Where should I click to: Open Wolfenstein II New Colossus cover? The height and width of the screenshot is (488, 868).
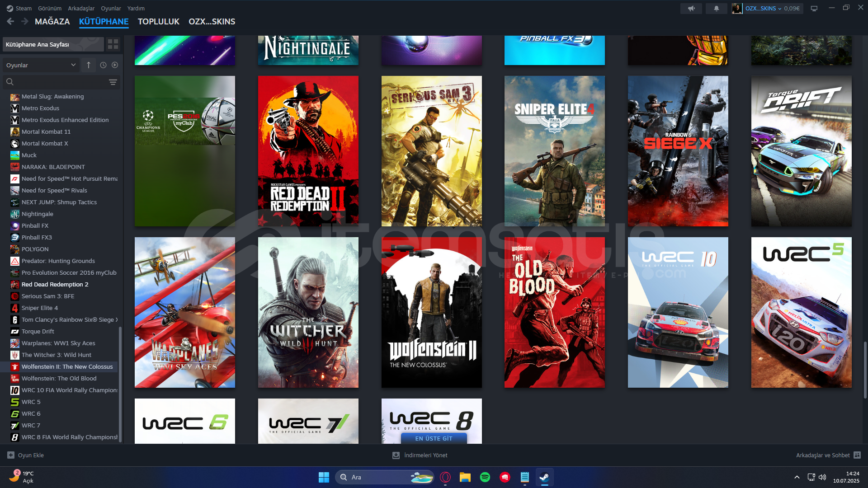(x=432, y=312)
